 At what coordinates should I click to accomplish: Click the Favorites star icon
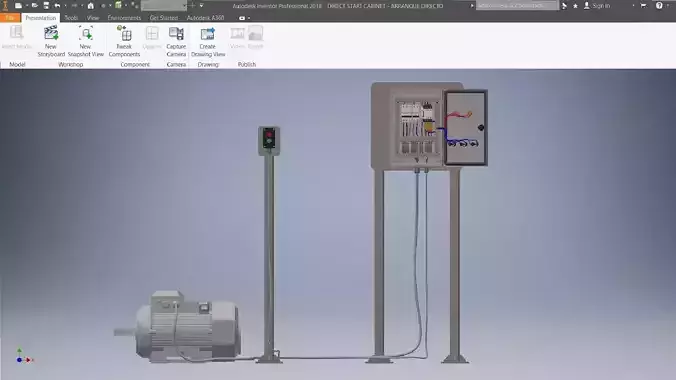point(575,6)
